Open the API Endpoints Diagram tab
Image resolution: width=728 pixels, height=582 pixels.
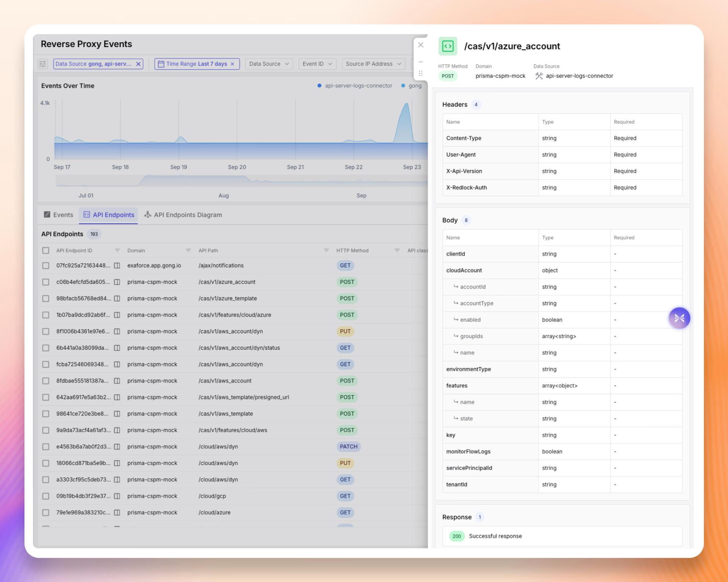pyautogui.click(x=183, y=215)
